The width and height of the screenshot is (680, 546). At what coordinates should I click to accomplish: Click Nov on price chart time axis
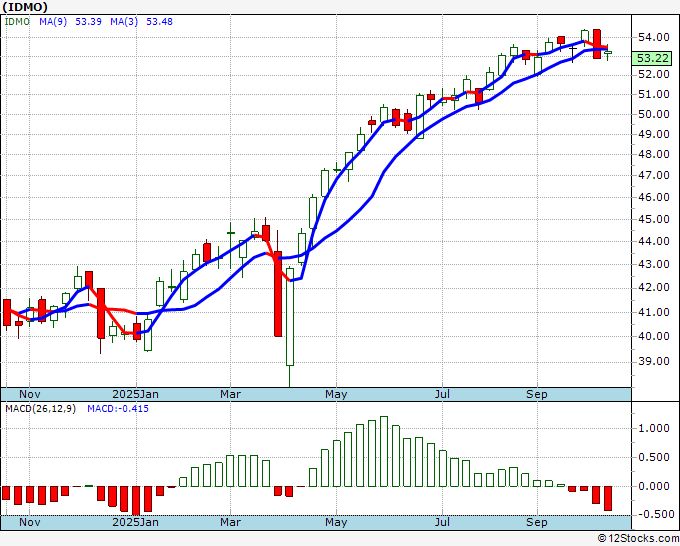pyautogui.click(x=29, y=395)
